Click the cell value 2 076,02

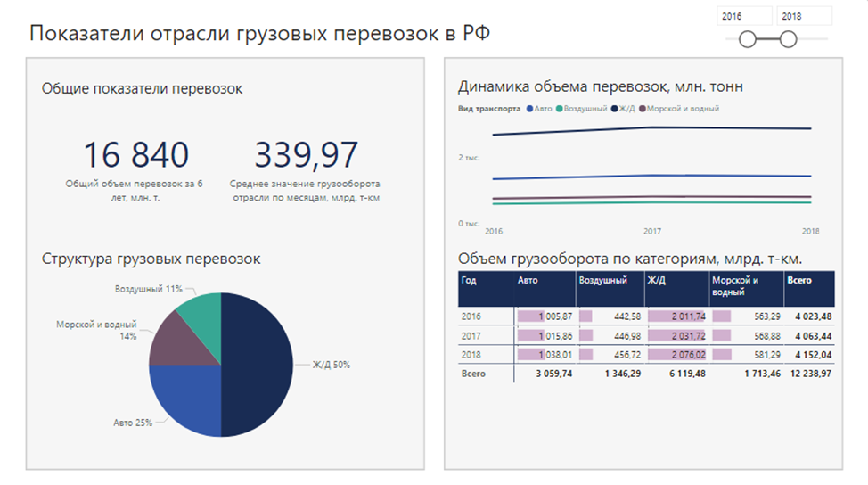pos(689,355)
